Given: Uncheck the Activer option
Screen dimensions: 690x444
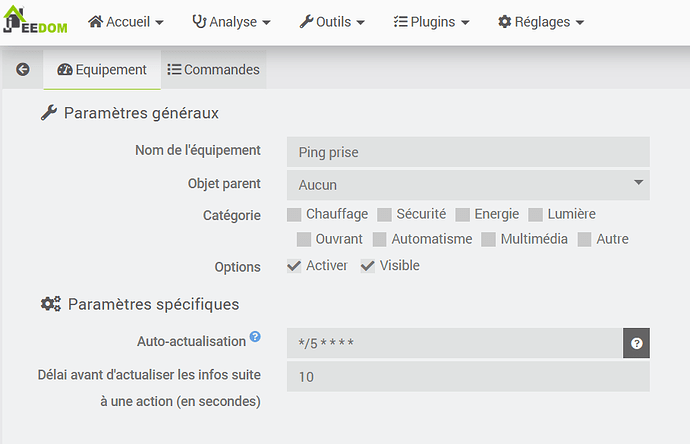Looking at the screenshot, I should click(294, 266).
